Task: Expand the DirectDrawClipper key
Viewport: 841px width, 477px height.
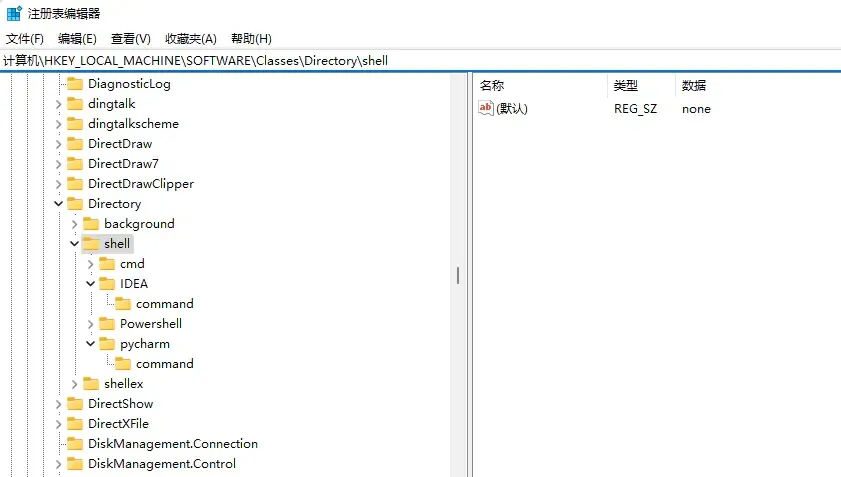Action: click(x=58, y=185)
